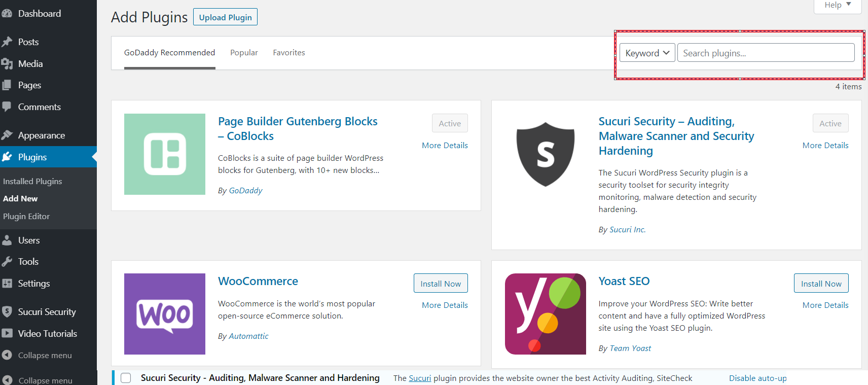Open the Pages menu label
This screenshot has width=868, height=385.
[29, 85]
